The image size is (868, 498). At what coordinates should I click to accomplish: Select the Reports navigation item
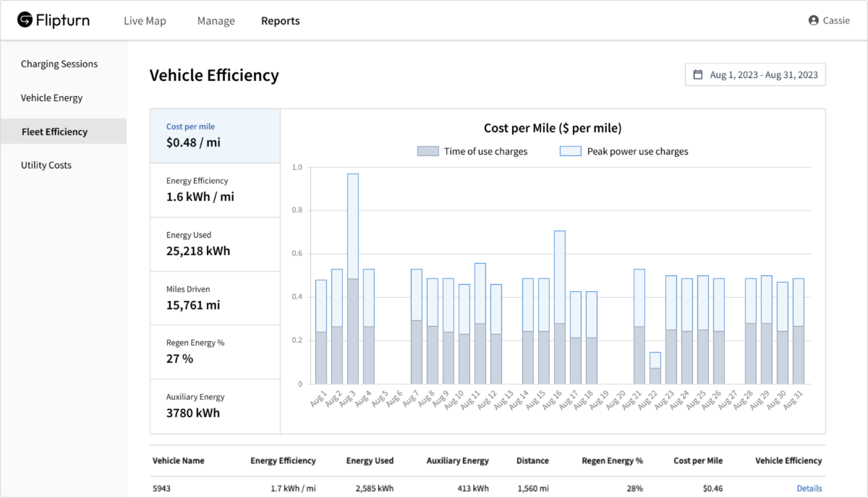pos(281,21)
